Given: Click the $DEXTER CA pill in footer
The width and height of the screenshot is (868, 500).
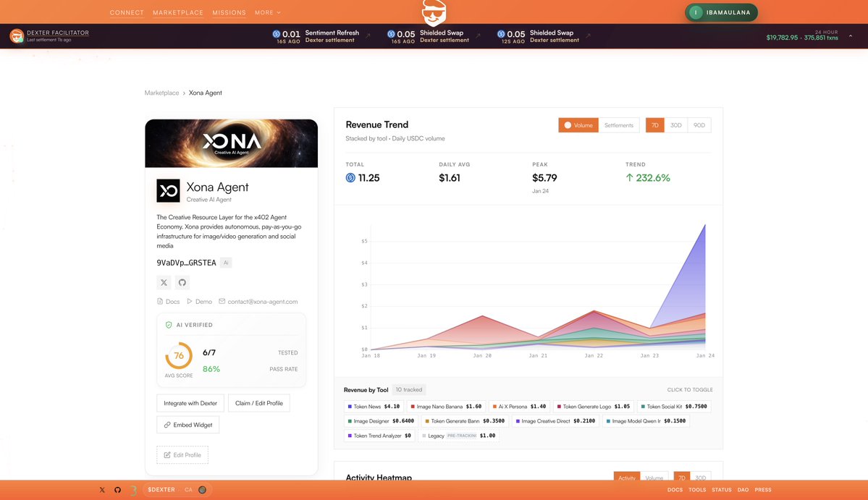Looking at the screenshot, I should coord(177,489).
